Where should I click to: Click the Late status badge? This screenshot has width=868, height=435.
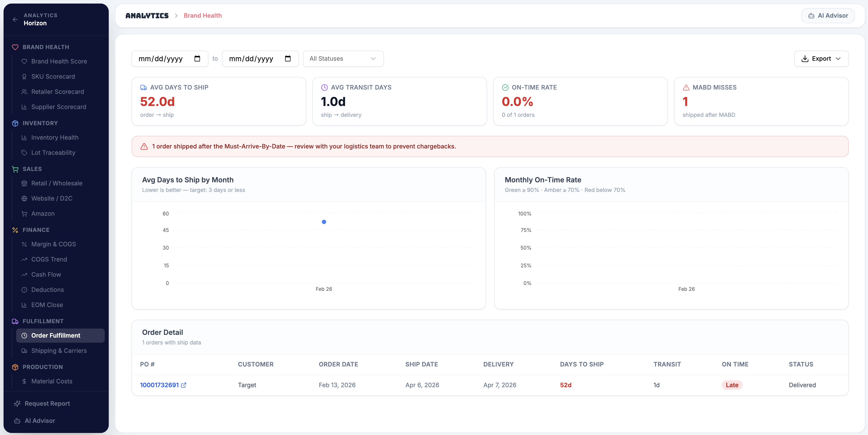[732, 385]
